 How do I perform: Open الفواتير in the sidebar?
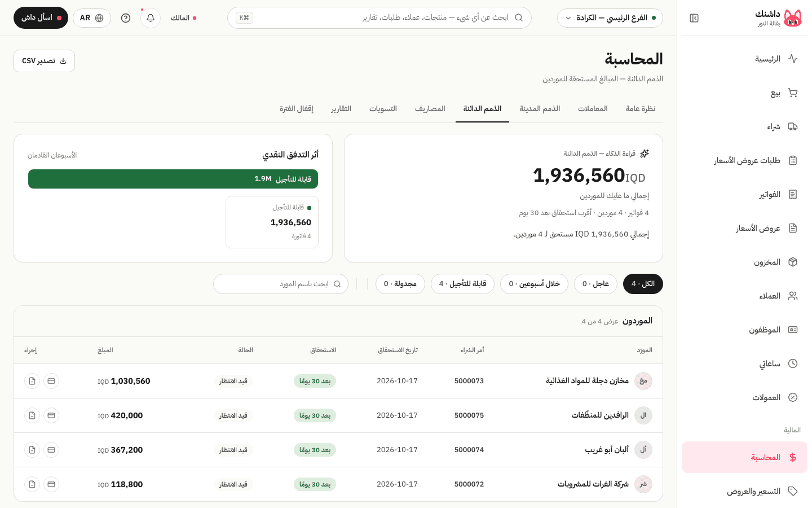(x=744, y=194)
